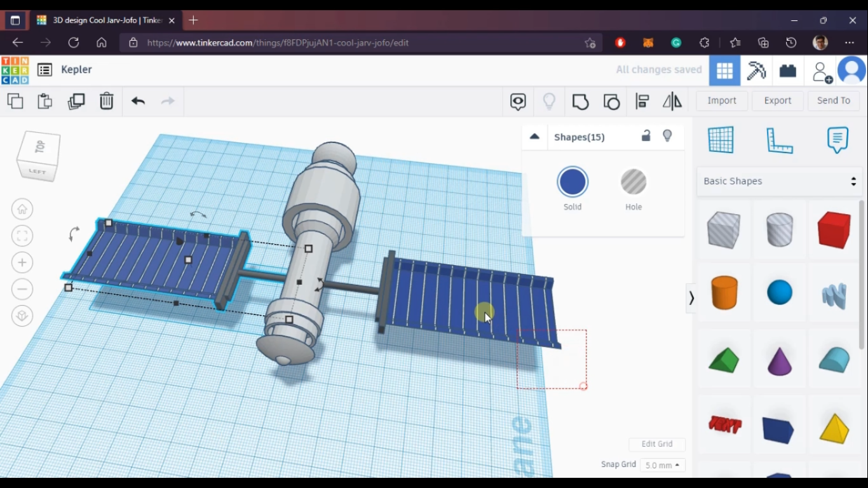Zoom in with plus button

tap(22, 262)
